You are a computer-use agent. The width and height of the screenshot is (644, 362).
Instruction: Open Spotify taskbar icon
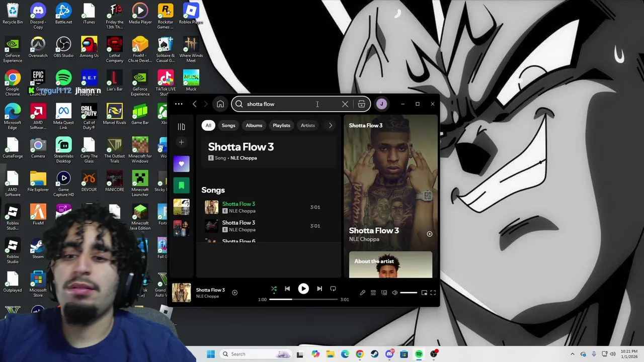tap(419, 354)
